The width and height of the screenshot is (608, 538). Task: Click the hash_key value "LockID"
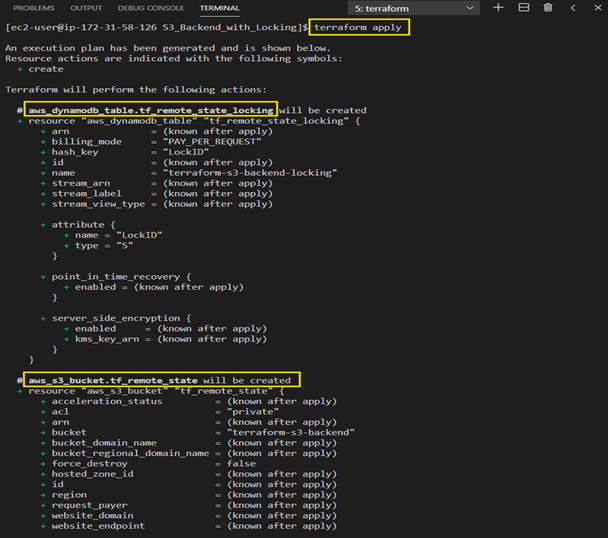pos(186,152)
